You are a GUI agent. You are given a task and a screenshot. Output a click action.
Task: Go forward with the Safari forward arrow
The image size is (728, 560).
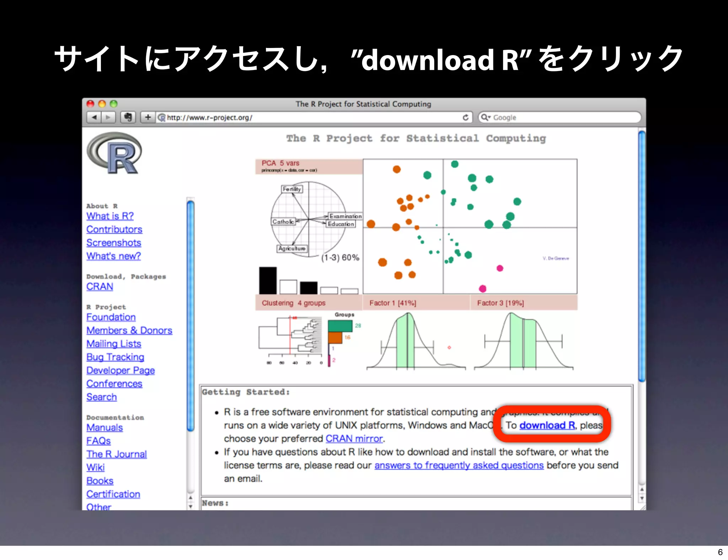[x=108, y=117]
